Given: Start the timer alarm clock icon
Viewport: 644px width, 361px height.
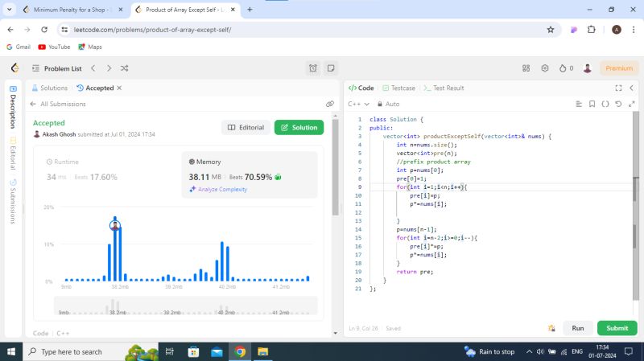Looking at the screenshot, I should pos(313,68).
